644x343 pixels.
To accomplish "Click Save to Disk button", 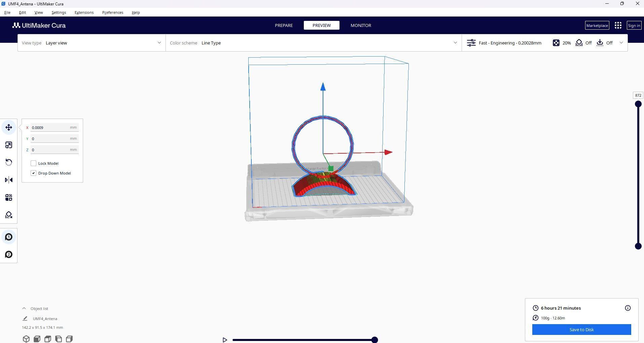I will point(581,330).
